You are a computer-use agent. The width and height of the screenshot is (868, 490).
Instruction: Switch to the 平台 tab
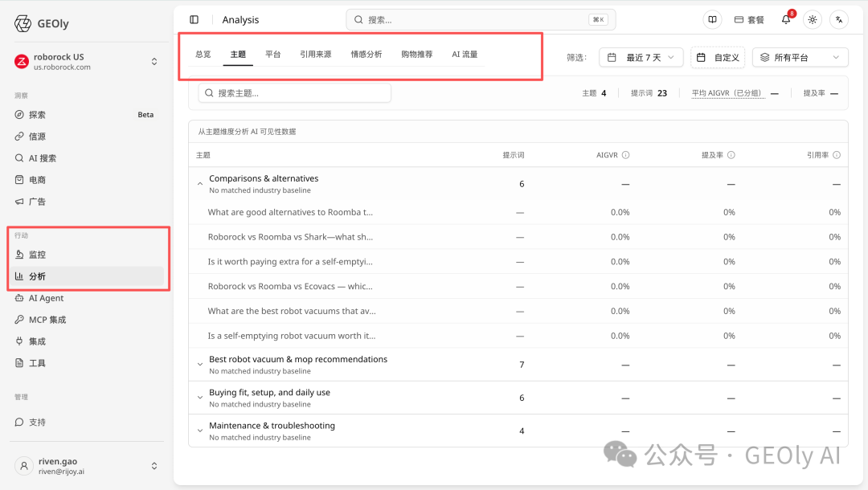(x=273, y=54)
